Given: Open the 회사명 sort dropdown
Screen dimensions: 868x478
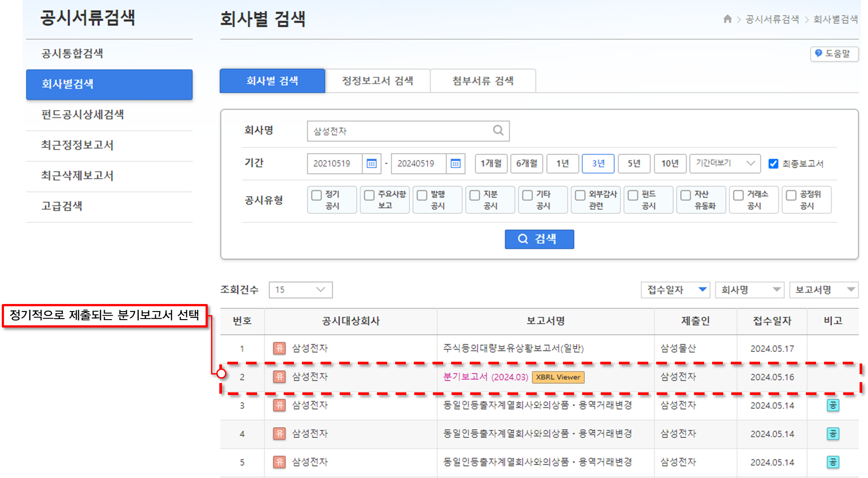Looking at the screenshot, I should click(x=749, y=290).
